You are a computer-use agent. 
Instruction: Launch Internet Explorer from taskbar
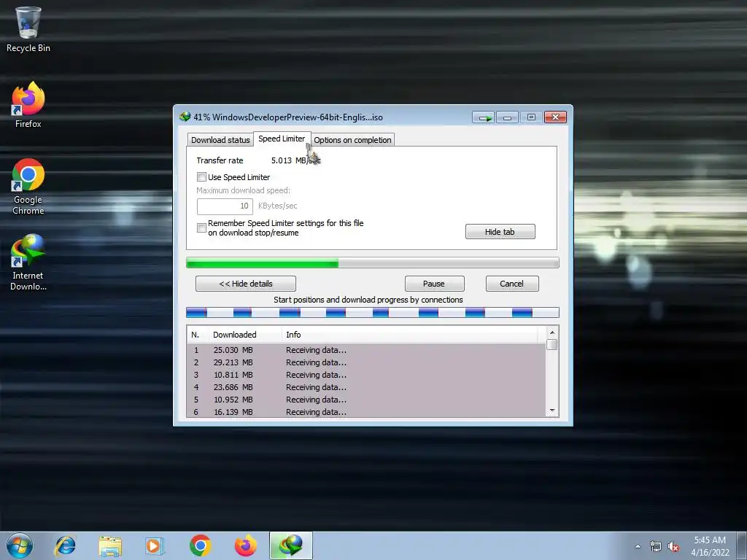[65, 545]
